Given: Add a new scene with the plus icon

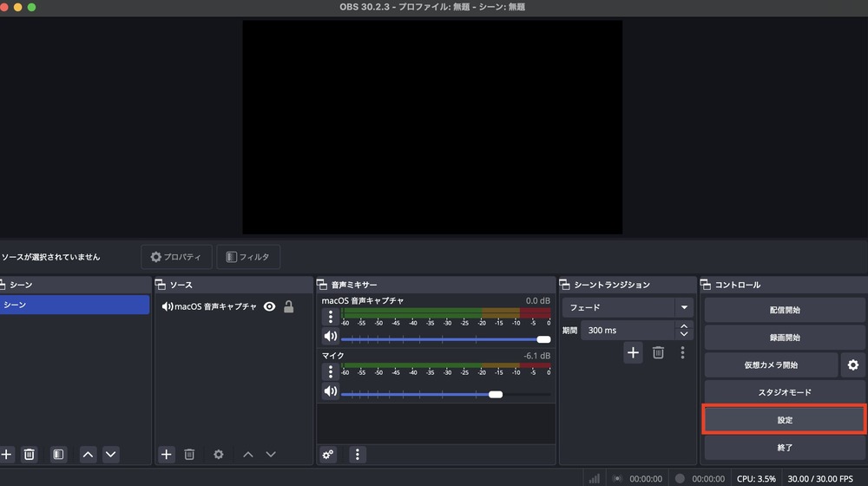Looking at the screenshot, I should (6, 455).
